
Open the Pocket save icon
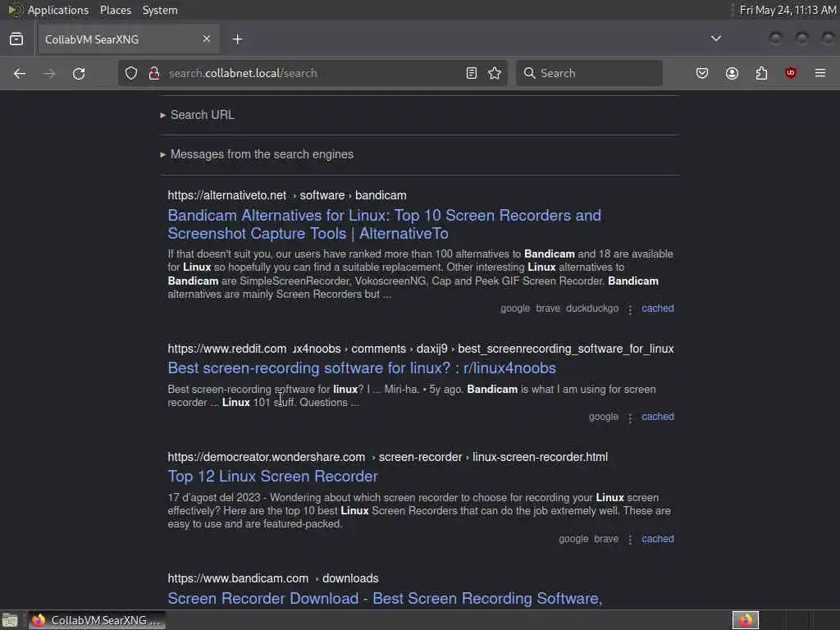[x=702, y=73]
